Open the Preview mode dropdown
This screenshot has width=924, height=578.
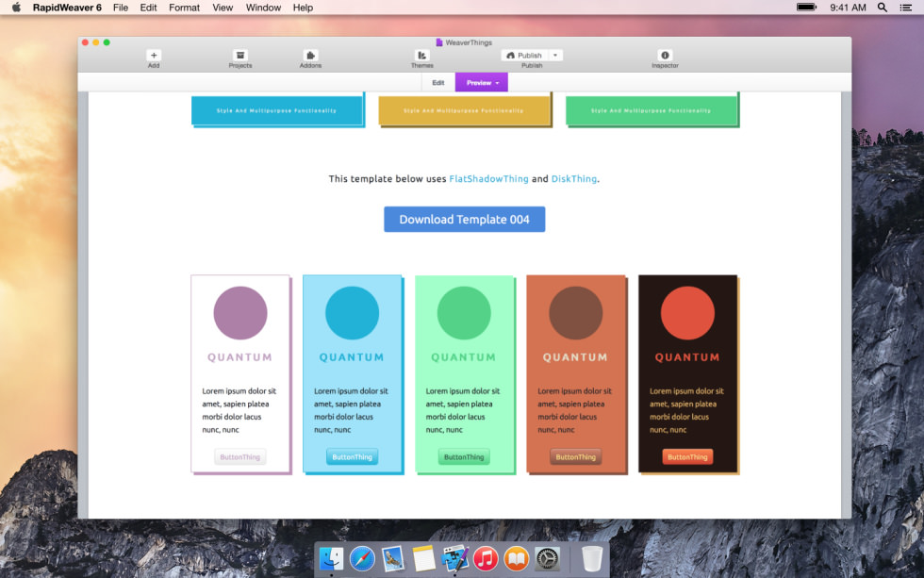click(482, 82)
